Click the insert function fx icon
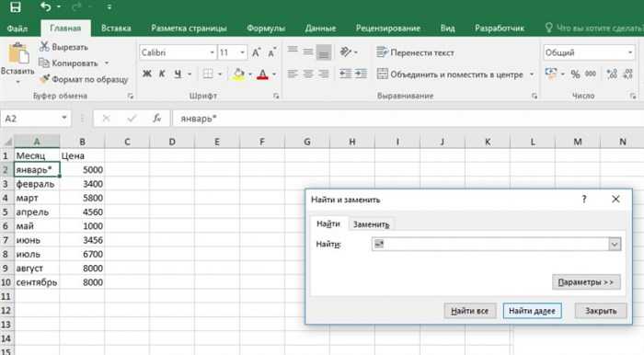The image size is (644, 355). pyautogui.click(x=157, y=119)
